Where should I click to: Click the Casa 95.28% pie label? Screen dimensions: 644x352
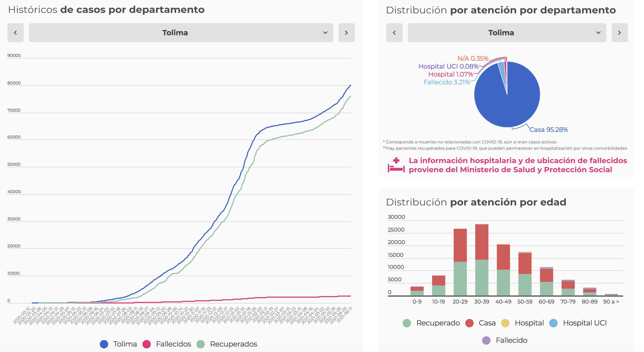coord(548,130)
